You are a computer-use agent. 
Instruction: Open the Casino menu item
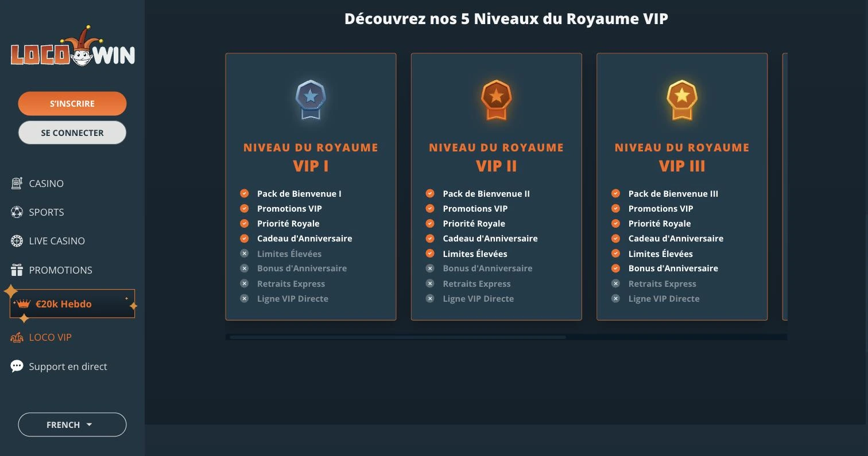tap(46, 184)
